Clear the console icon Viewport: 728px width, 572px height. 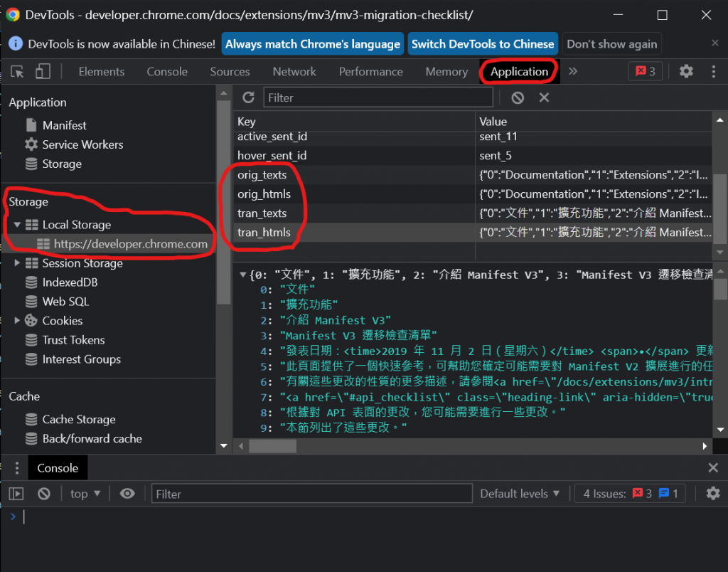(x=44, y=494)
